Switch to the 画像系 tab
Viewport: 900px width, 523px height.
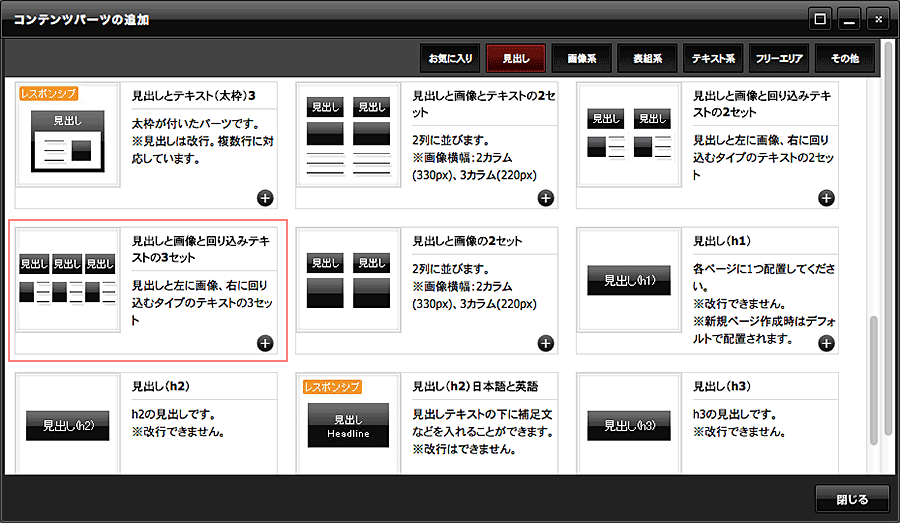(x=581, y=58)
